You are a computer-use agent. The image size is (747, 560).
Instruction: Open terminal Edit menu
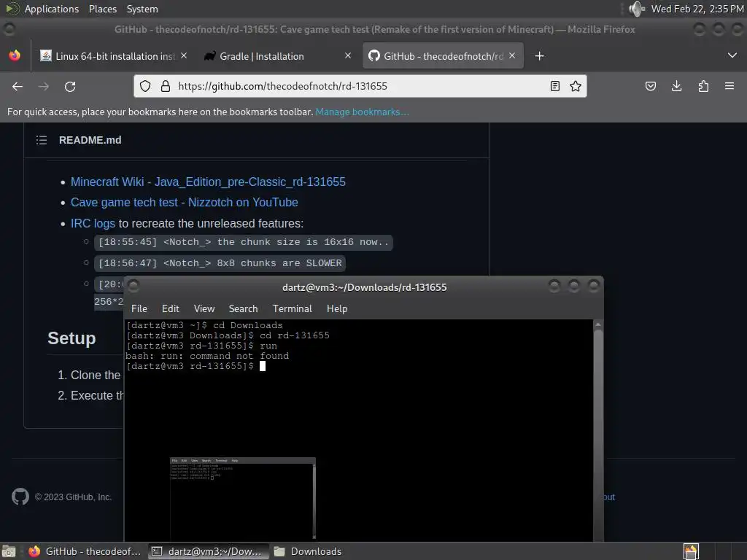tap(170, 308)
